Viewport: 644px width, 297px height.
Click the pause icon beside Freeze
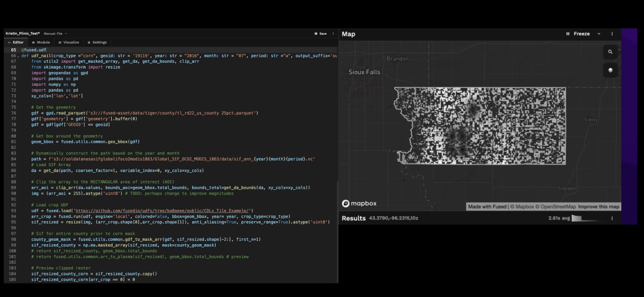(568, 34)
